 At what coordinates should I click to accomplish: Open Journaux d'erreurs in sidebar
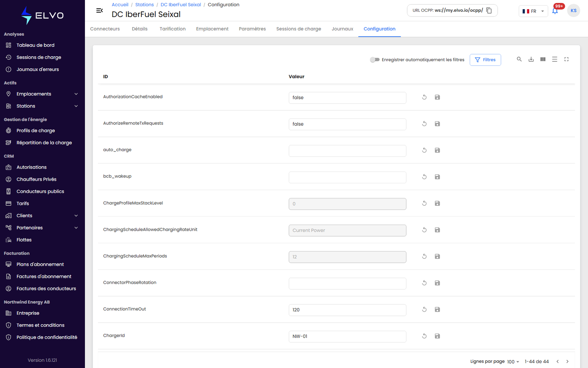[42, 70]
